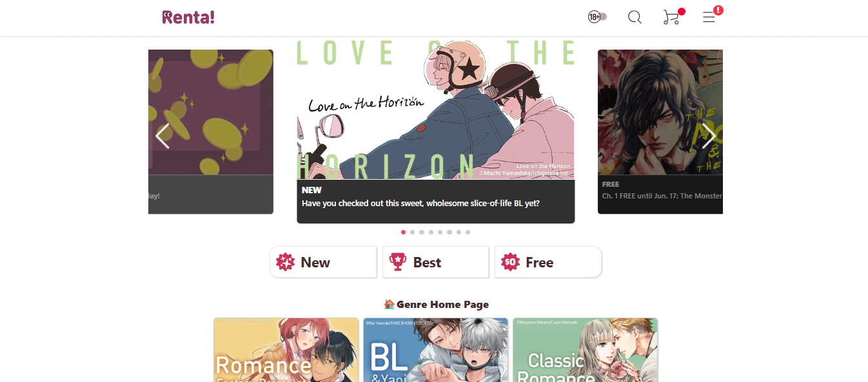Viewport: 868px width, 382px height.
Task: Open the Best ranking button
Action: click(x=435, y=262)
